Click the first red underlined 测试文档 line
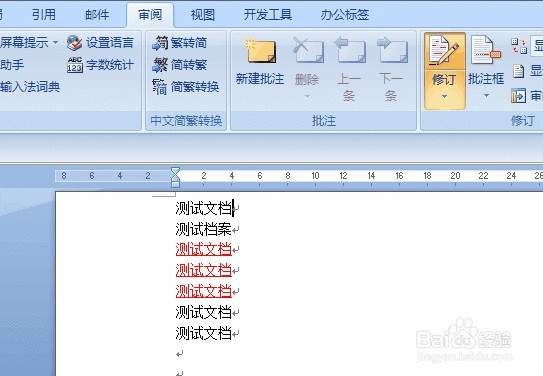543x376 pixels. coord(203,249)
